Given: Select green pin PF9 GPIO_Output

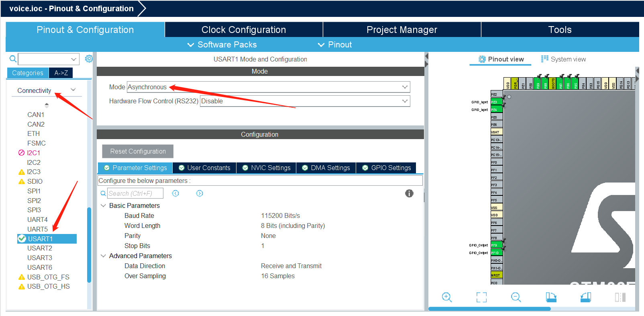Looking at the screenshot, I should (x=497, y=245).
